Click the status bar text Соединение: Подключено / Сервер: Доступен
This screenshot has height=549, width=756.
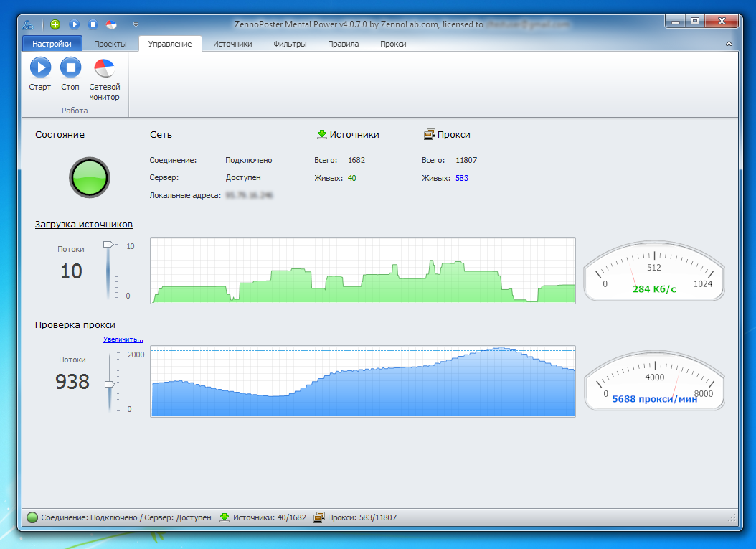pos(126,517)
